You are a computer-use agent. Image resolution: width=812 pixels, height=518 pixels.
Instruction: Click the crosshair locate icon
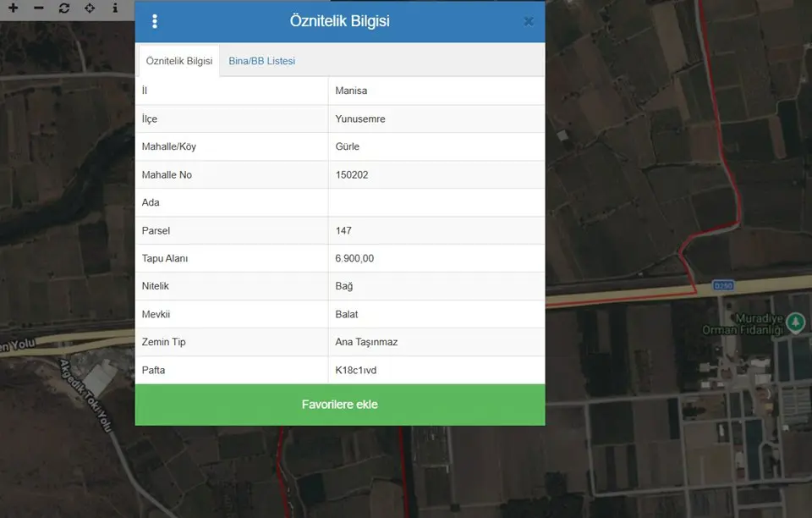90,8
